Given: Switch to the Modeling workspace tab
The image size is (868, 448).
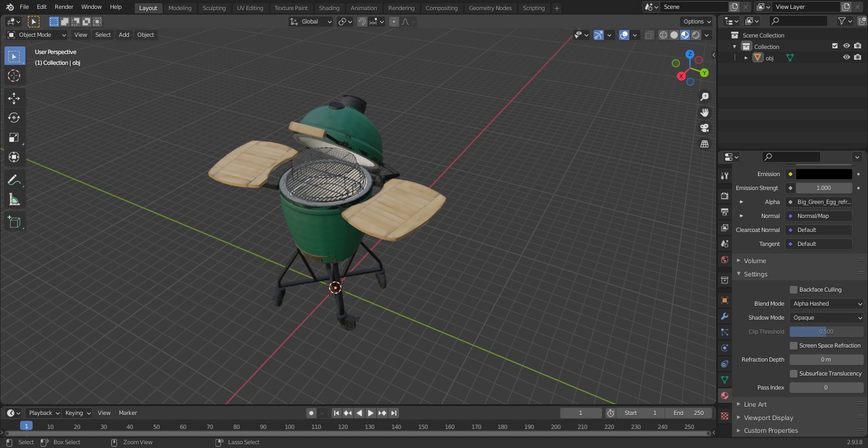Looking at the screenshot, I should 180,8.
